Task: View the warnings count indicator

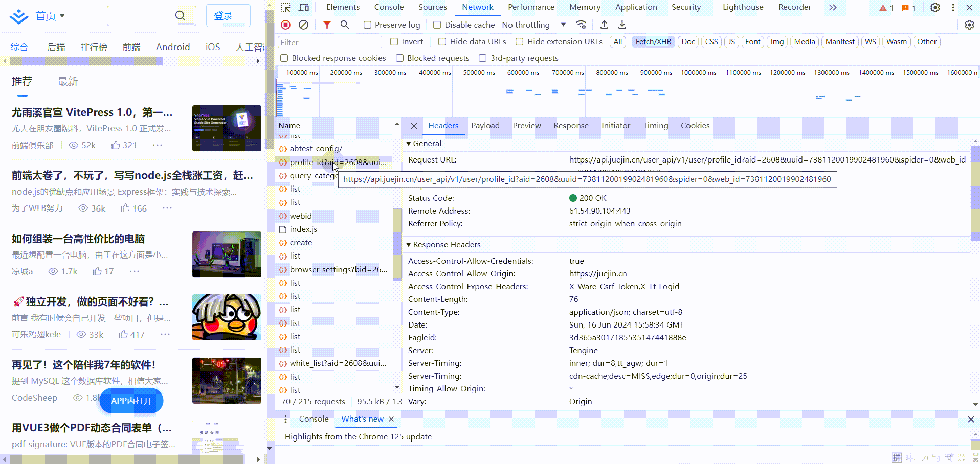Action: [886, 8]
